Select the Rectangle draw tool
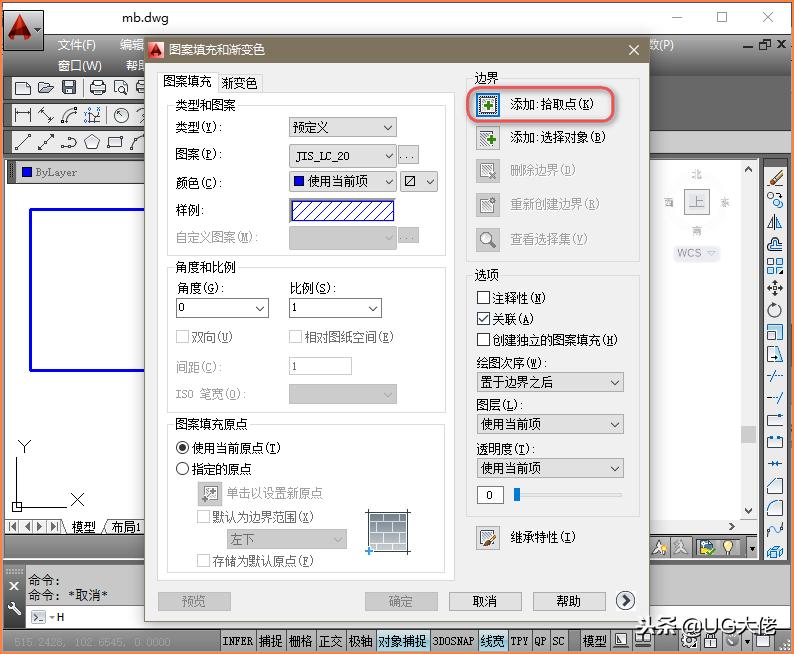Screen dimensions: 794x654 pyautogui.click(x=115, y=142)
